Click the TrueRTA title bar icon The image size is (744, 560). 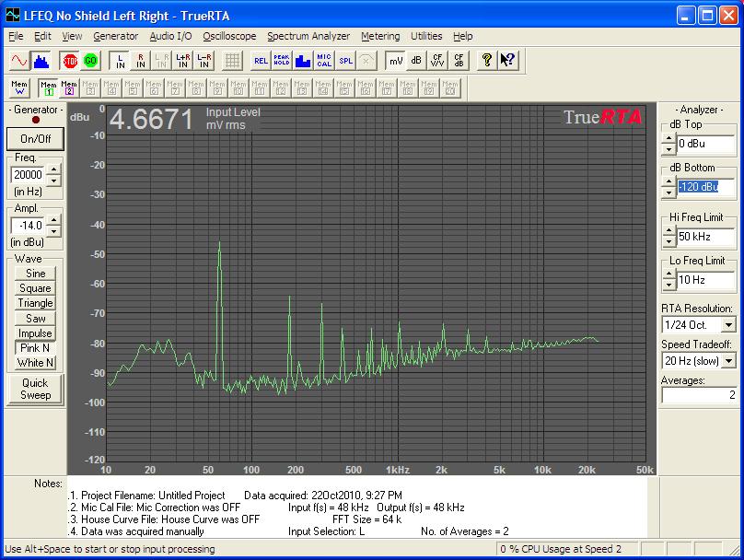click(13, 16)
